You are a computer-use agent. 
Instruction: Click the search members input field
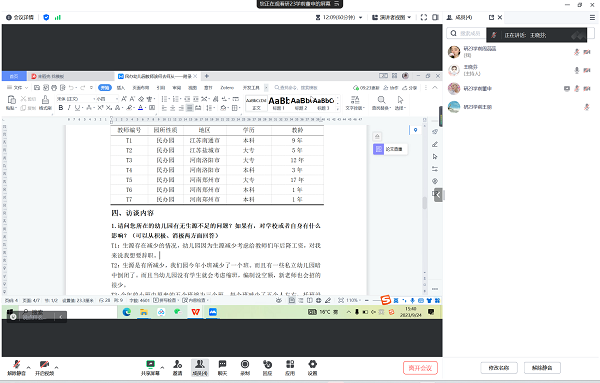coord(467,33)
